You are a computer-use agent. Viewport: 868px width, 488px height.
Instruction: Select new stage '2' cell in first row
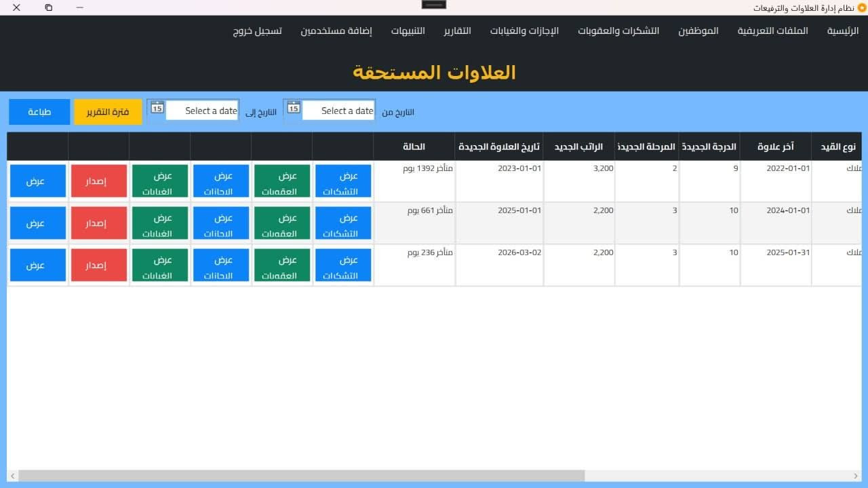click(647, 181)
